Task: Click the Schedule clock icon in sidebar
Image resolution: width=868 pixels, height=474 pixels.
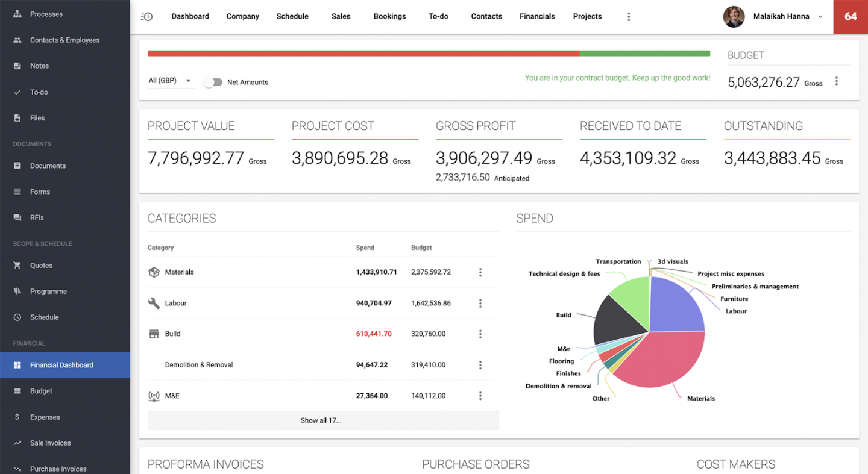Action: coord(17,317)
